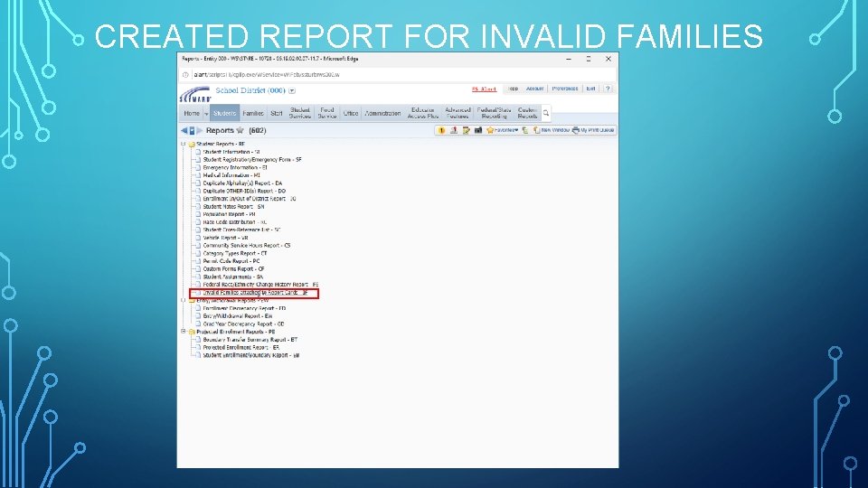
Task: Open the red alert link
Action: (485, 89)
